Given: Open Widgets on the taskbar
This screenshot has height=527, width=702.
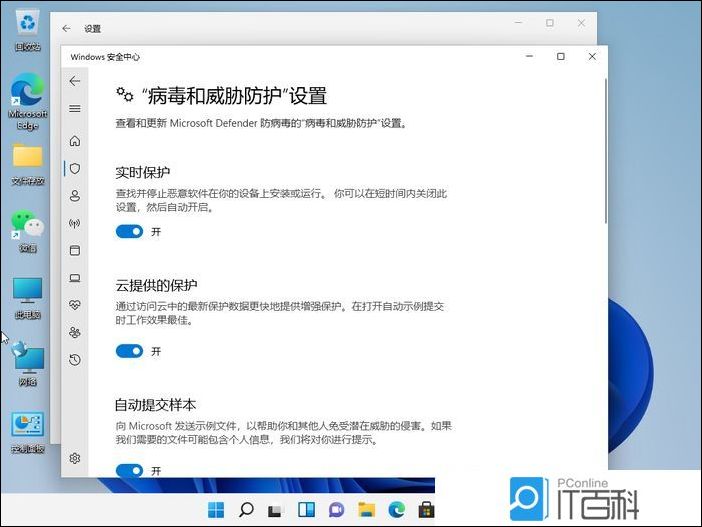Looking at the screenshot, I should (x=306, y=510).
